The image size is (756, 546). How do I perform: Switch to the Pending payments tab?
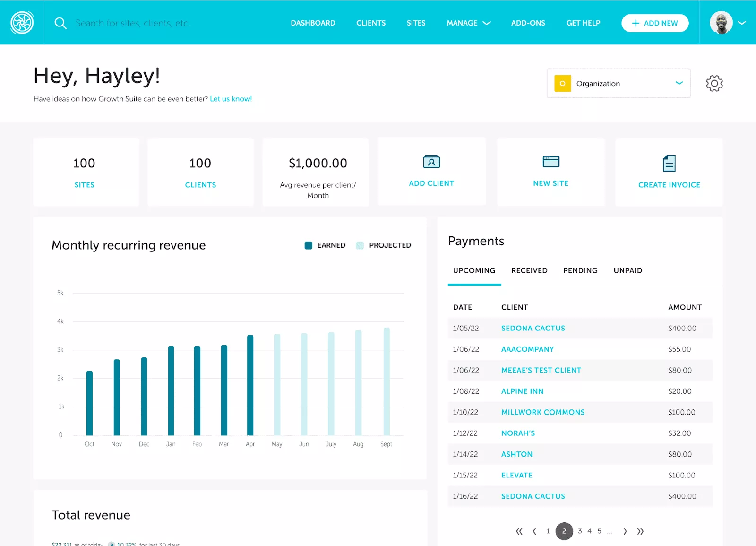coord(580,270)
